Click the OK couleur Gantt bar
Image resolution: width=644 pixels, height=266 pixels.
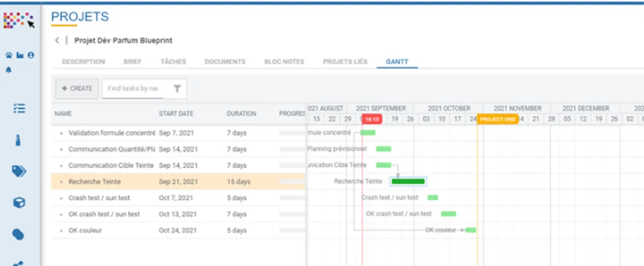[x=471, y=230]
